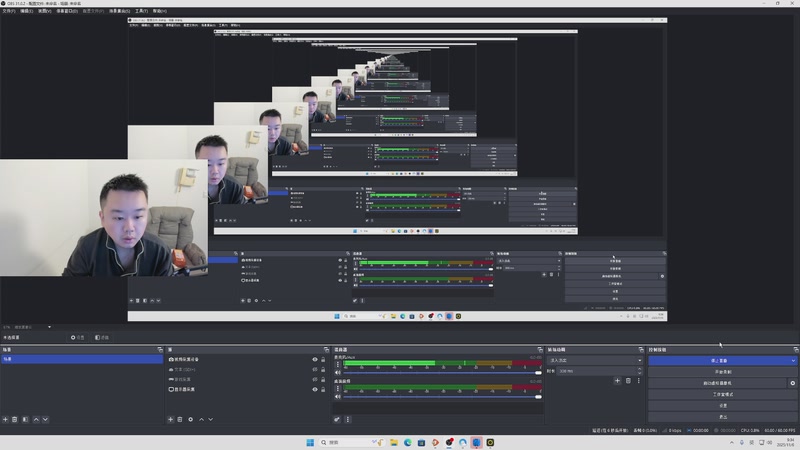Viewport: 800px width, 450px height.
Task: Float the Audio Mixer dock panel
Action: tap(540, 349)
